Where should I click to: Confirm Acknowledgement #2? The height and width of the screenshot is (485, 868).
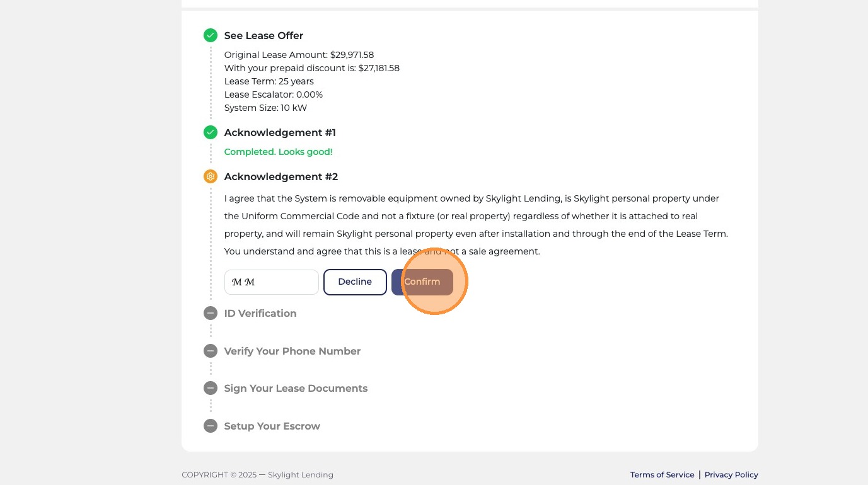pyautogui.click(x=422, y=282)
